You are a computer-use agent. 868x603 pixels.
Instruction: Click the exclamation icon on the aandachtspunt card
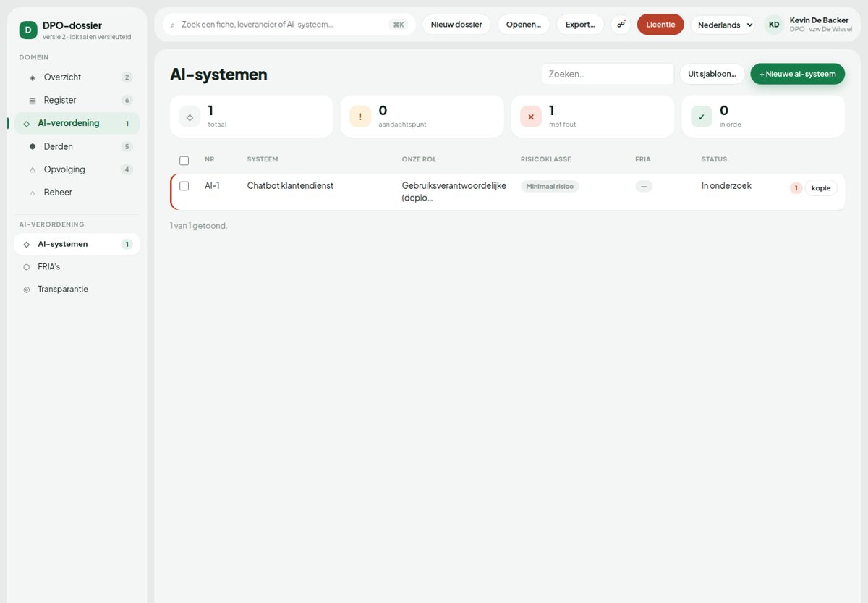(360, 117)
